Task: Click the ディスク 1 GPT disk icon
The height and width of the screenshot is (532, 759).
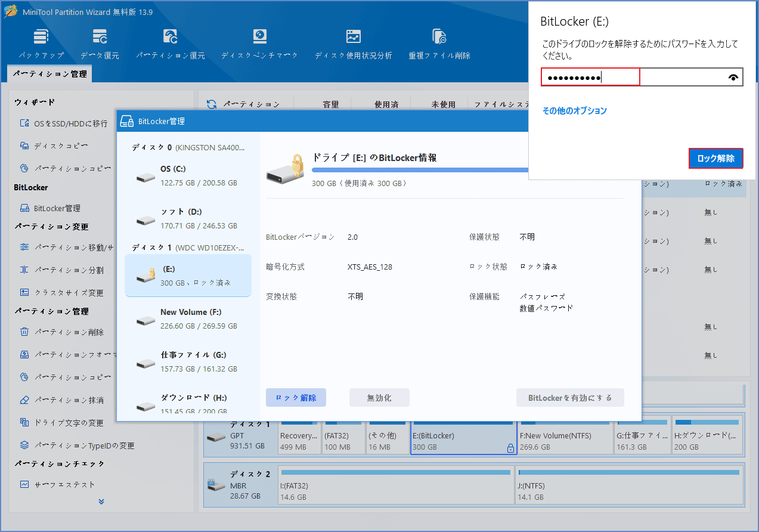Action: click(216, 437)
